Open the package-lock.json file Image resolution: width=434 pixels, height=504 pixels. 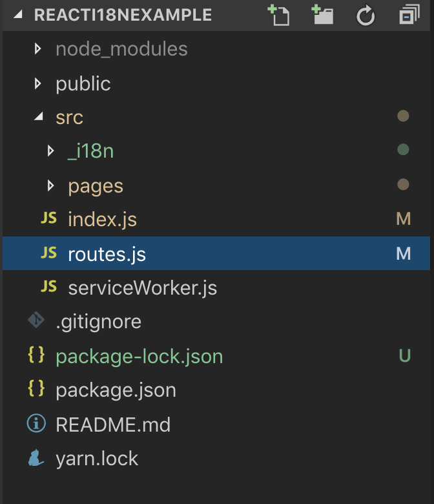pos(139,357)
